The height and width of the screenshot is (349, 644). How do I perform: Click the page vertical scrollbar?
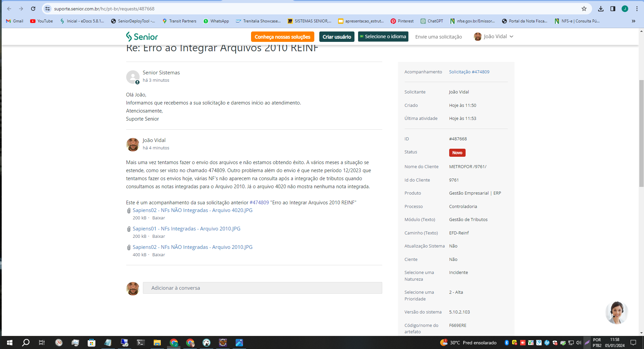pos(641,133)
